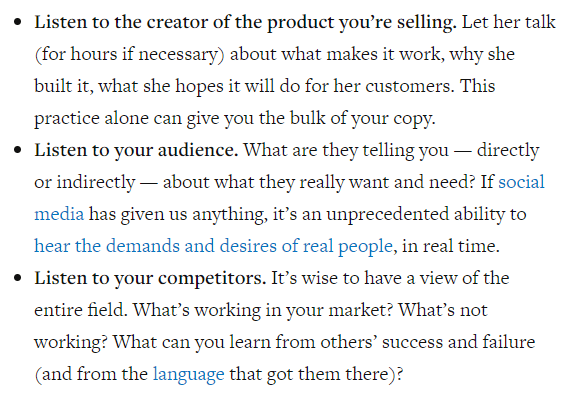Viewport: 570px width, 405px height.
Task: Click the "(for hours if necessary)" parenthetical
Action: pyautogui.click(x=129, y=55)
